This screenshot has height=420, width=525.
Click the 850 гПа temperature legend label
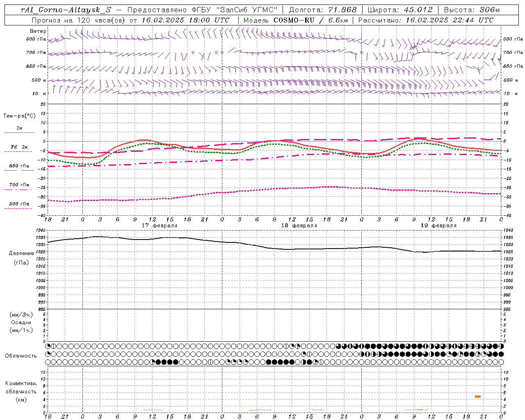click(x=19, y=166)
